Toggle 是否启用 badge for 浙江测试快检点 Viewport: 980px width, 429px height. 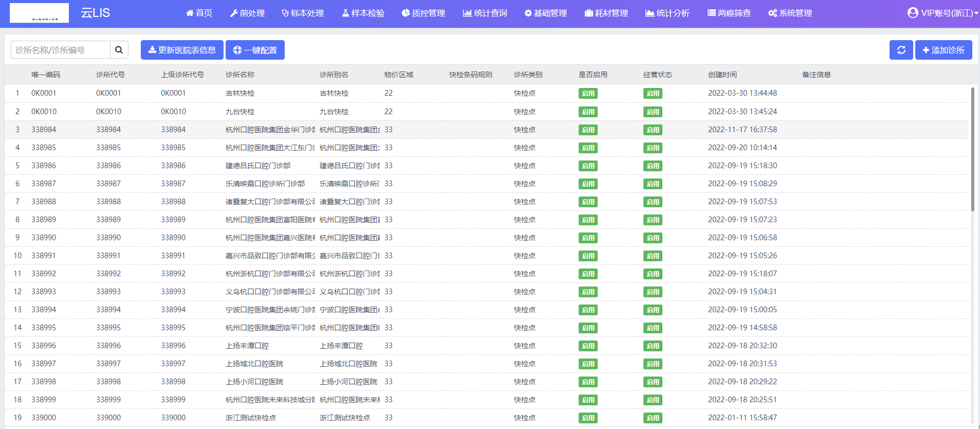click(x=588, y=418)
